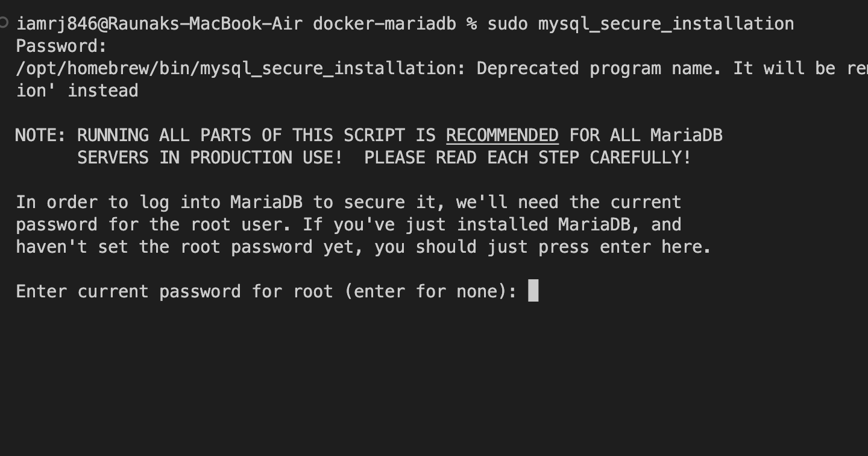Click the underlined RECOMMENDED word
Screen dimensions: 868x456
pos(502,135)
